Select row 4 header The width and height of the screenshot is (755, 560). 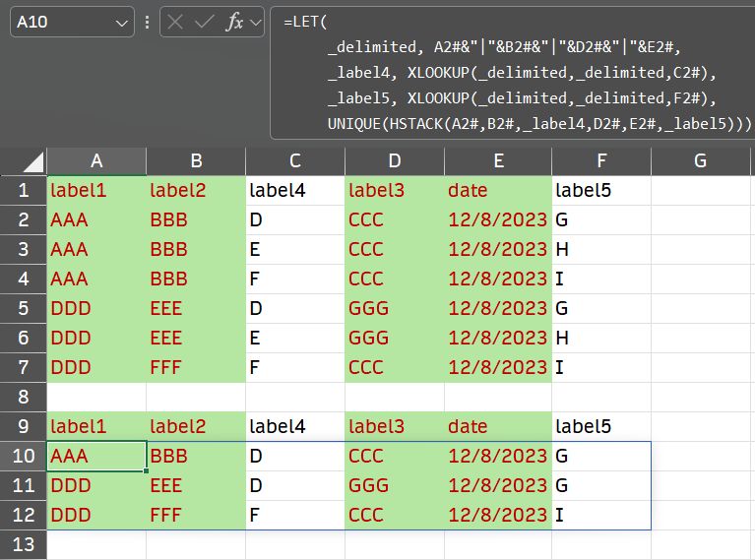coord(23,280)
